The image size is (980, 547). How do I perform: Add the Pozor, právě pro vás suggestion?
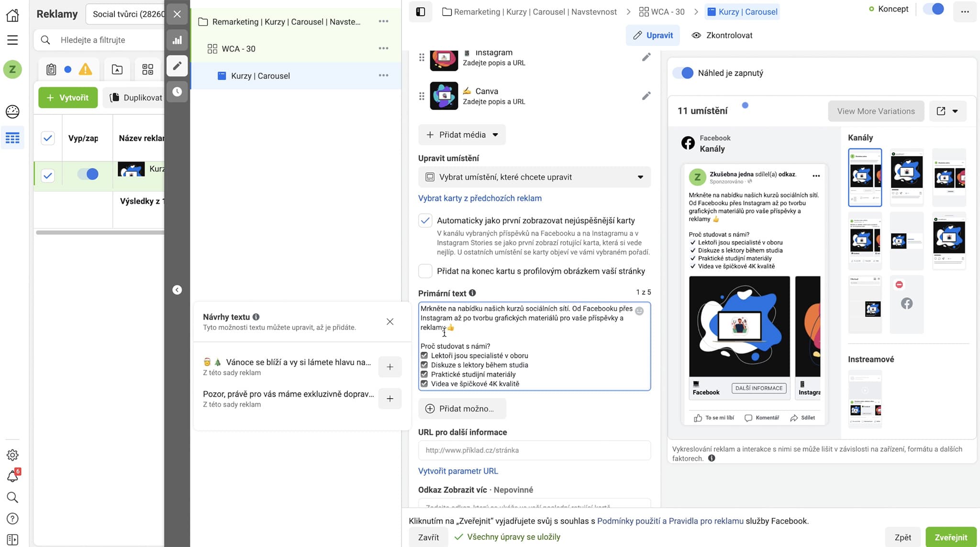[390, 399]
